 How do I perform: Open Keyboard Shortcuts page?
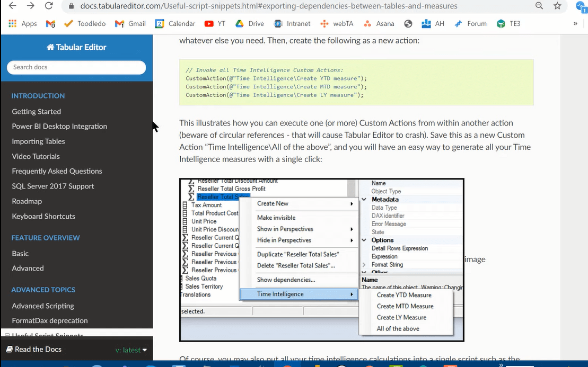coord(43,216)
